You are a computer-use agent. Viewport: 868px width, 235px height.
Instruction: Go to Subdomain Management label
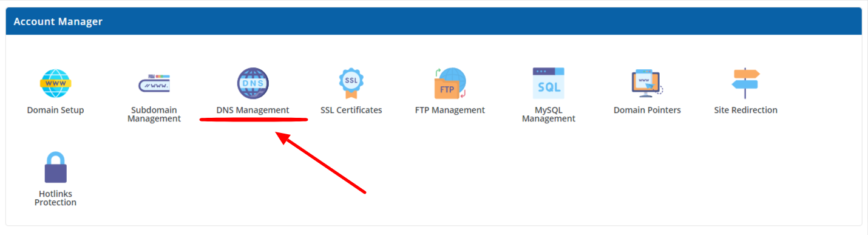pos(154,114)
